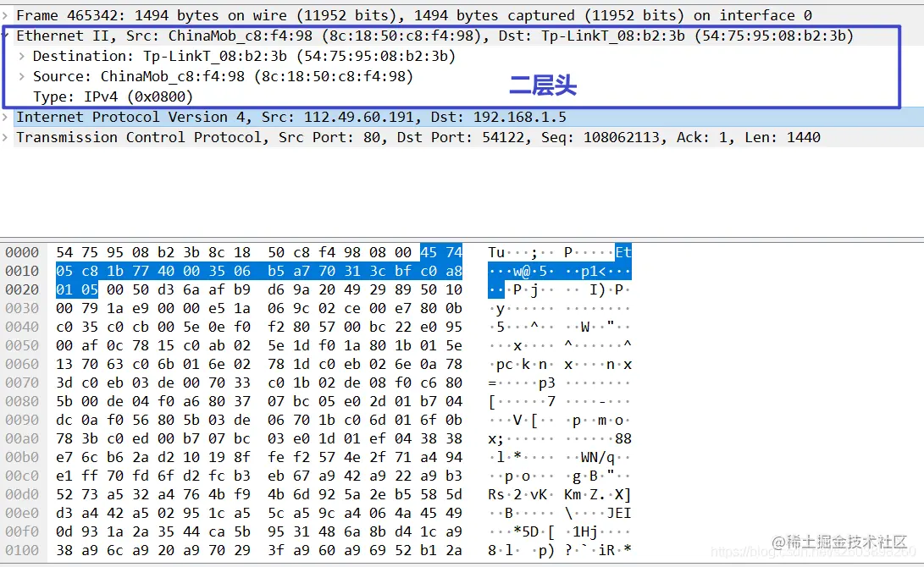Select Transmission Control Protocol line
The image size is (924, 567).
coord(418,138)
